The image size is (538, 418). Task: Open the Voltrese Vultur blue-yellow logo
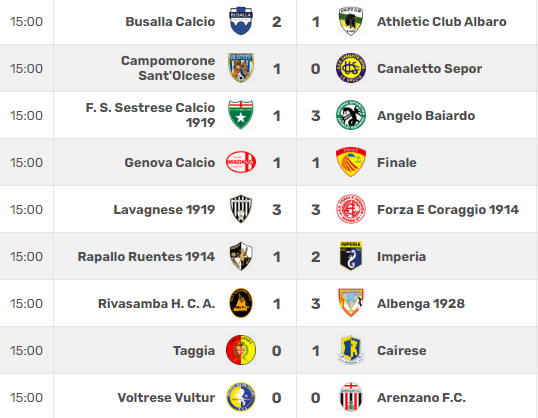pos(241,397)
